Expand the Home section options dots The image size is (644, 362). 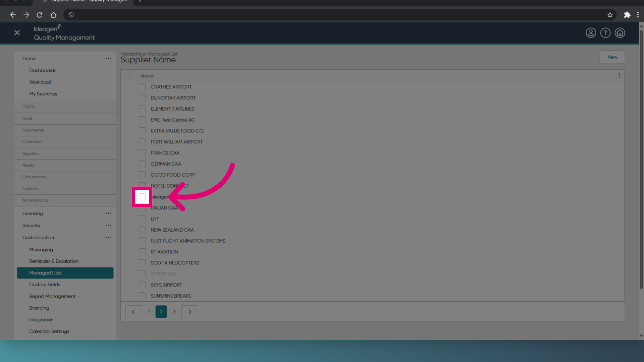pyautogui.click(x=108, y=58)
